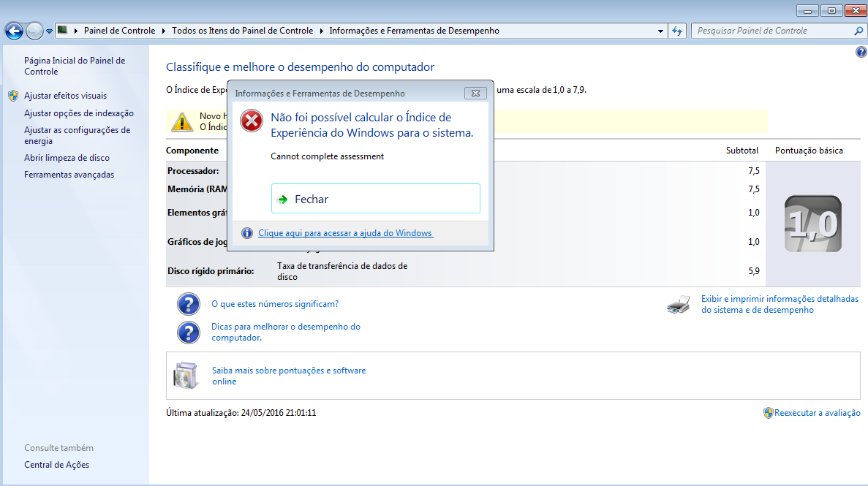Viewport: 868px width, 486px height.
Task: Click 'Taxa de transferência de dados de disco' text
Action: pyautogui.click(x=342, y=271)
